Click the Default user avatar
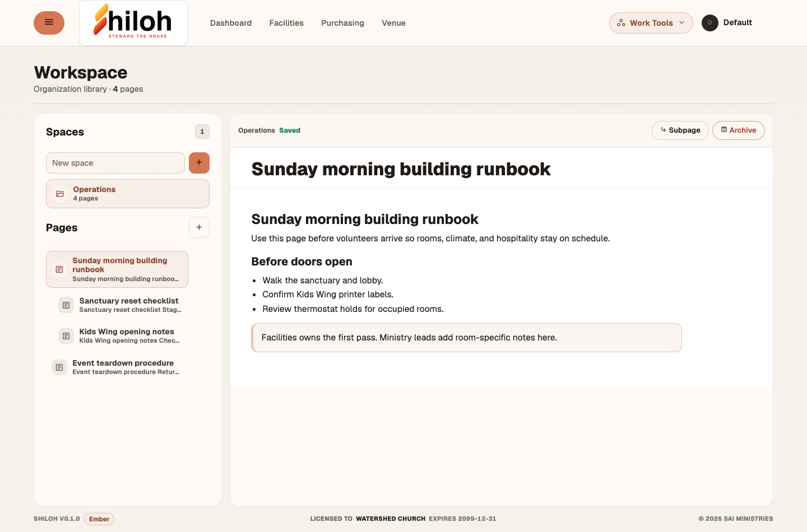Viewport: 807px width, 532px height. pyautogui.click(x=710, y=23)
